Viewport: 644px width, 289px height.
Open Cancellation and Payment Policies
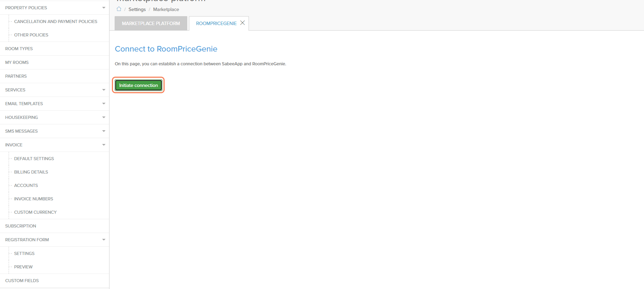click(56, 21)
